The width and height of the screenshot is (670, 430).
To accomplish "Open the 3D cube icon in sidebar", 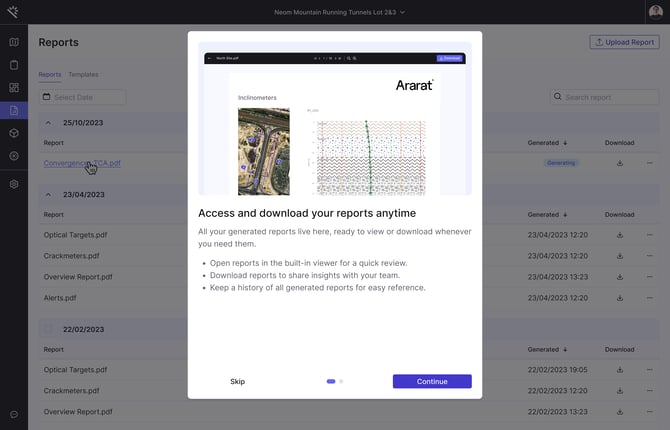I will pyautogui.click(x=14, y=133).
